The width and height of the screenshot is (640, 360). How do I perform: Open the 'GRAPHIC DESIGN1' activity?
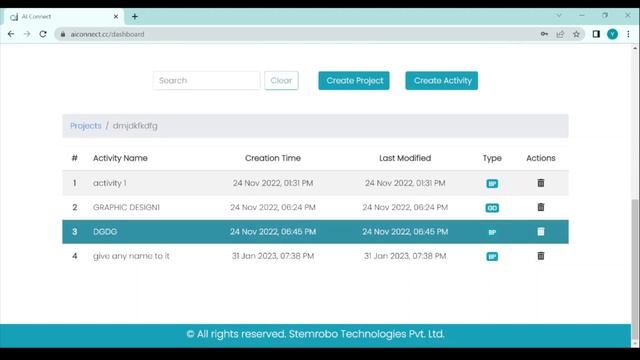pos(127,207)
